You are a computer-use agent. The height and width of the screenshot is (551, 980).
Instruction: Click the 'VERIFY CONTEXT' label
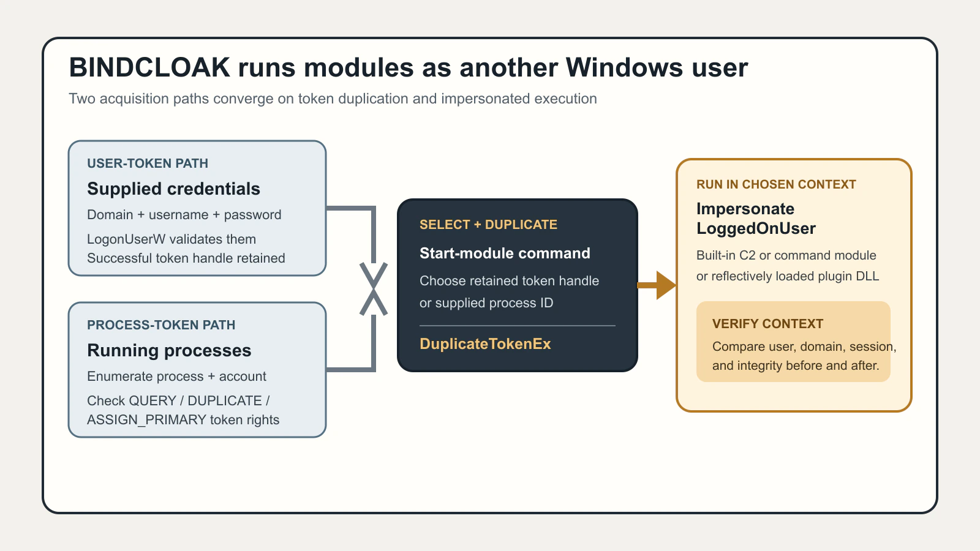coord(767,324)
